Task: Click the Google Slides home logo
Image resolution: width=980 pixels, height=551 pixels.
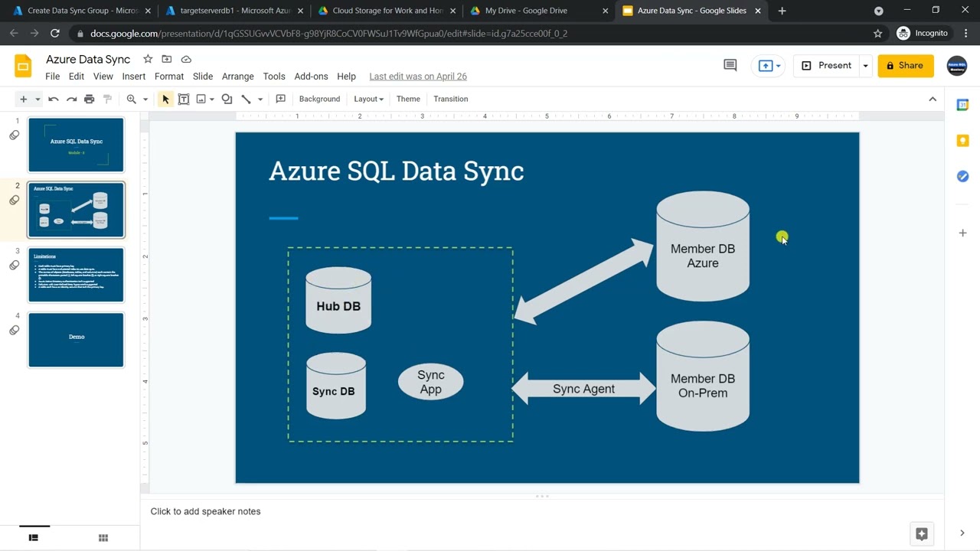Action: [x=23, y=66]
